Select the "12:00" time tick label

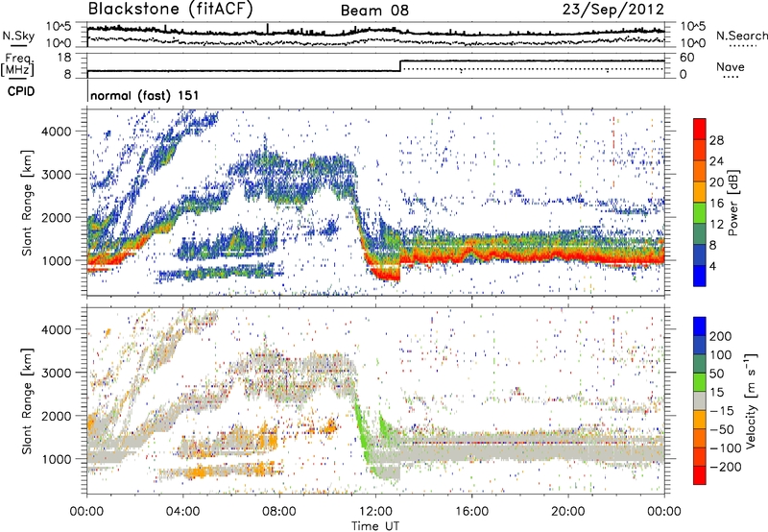point(375,512)
